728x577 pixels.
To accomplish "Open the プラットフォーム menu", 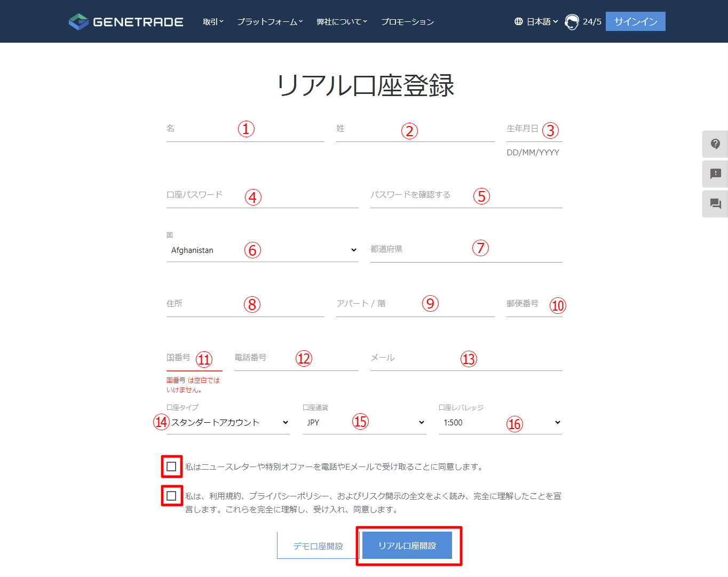I will tap(270, 22).
